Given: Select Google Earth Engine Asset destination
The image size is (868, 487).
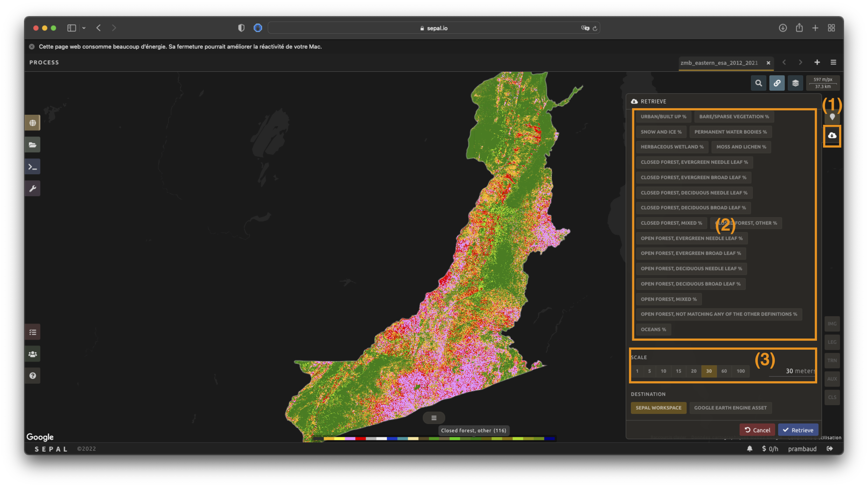Looking at the screenshot, I should (x=730, y=408).
